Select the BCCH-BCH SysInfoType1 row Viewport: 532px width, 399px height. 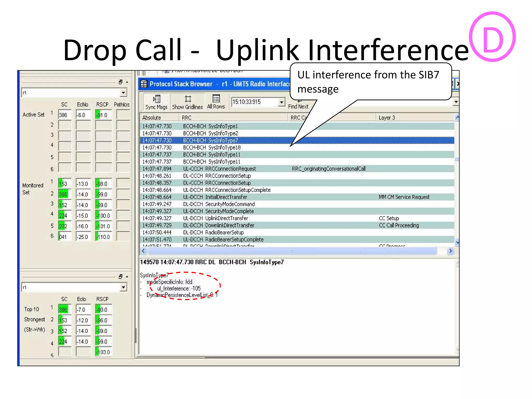pyautogui.click(x=297, y=126)
